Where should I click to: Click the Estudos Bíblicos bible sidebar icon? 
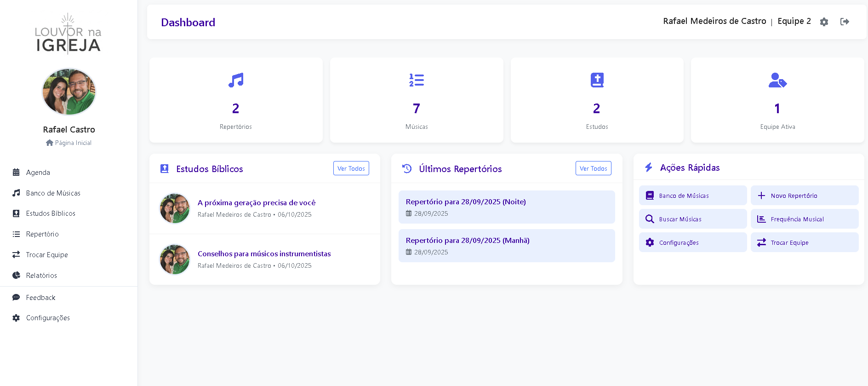tap(16, 213)
